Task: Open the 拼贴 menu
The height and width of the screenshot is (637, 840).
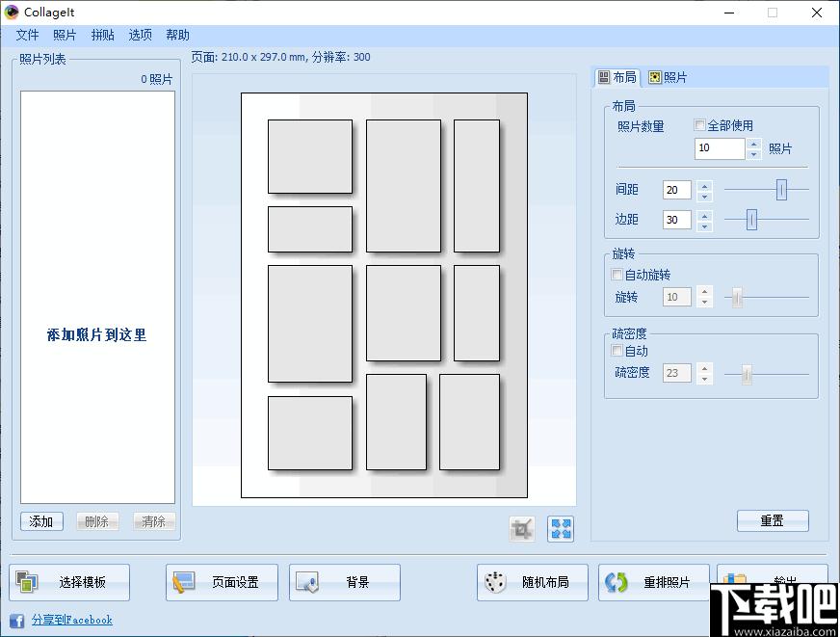Action: (102, 36)
